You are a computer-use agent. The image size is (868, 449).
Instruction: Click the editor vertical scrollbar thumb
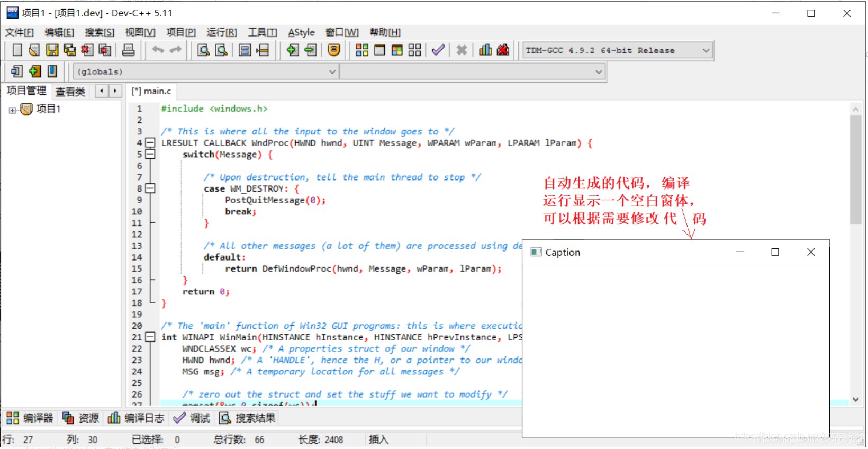(x=856, y=169)
